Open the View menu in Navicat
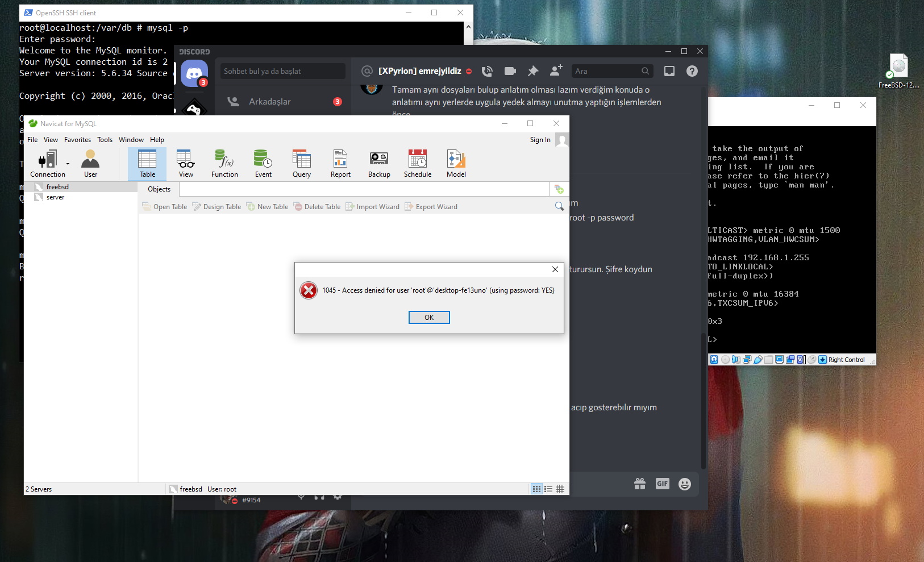The height and width of the screenshot is (562, 924). (x=51, y=140)
